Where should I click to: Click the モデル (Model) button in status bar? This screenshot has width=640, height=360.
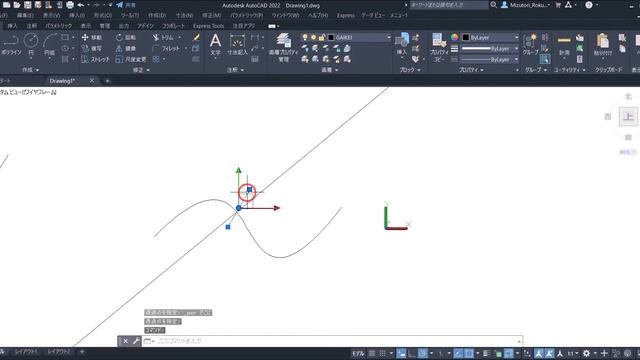click(x=358, y=353)
